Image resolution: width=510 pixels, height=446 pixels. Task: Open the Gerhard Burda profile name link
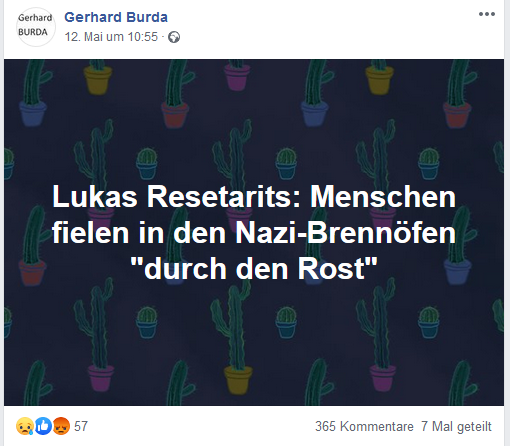click(116, 17)
